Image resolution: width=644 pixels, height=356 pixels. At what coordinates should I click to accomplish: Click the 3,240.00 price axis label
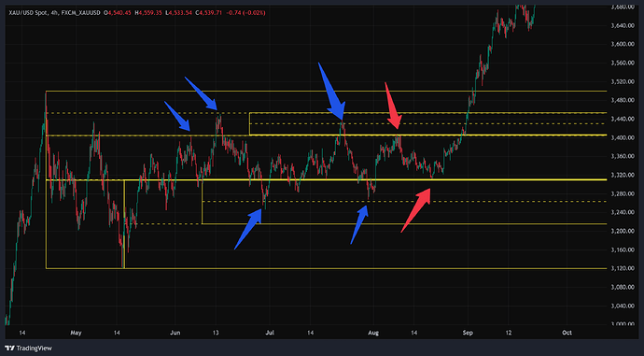[x=623, y=212]
